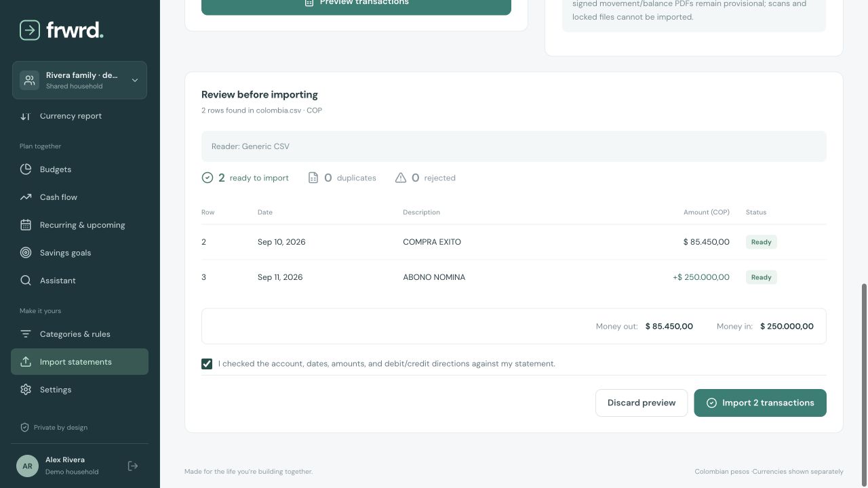Click the Ready status badge for ABONO NOMINA
Screen dimensions: 868x488
[x=762, y=277]
